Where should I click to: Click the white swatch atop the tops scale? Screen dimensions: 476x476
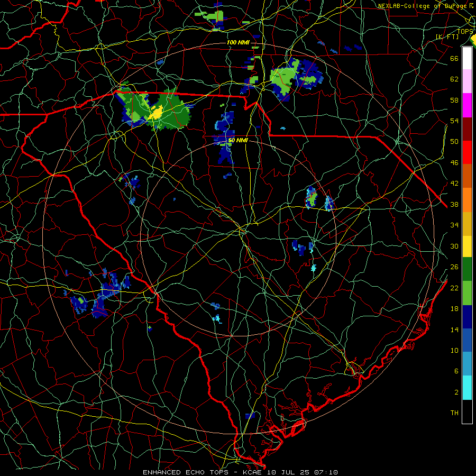click(467, 58)
